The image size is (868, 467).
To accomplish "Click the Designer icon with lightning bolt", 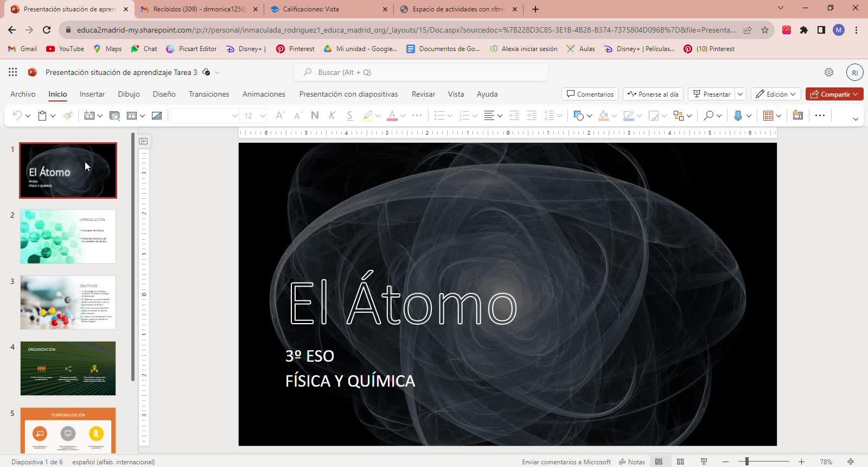I will [x=797, y=116].
